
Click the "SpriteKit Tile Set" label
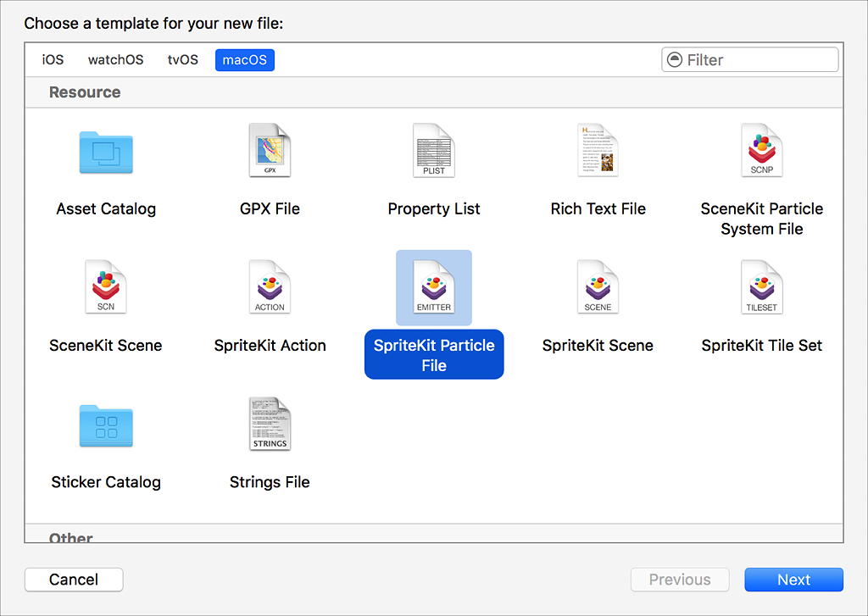(x=762, y=346)
